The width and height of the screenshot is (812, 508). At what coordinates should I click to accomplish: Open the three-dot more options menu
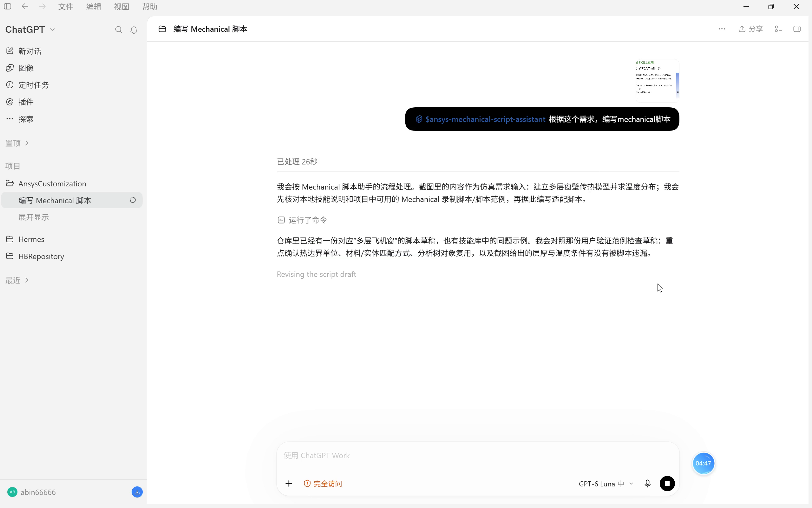pyautogui.click(x=722, y=29)
